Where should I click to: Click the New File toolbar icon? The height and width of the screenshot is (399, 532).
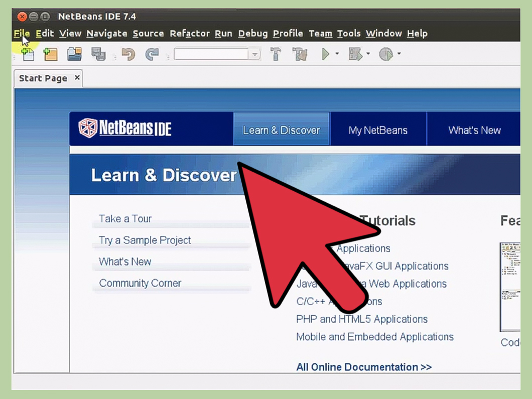pos(28,54)
